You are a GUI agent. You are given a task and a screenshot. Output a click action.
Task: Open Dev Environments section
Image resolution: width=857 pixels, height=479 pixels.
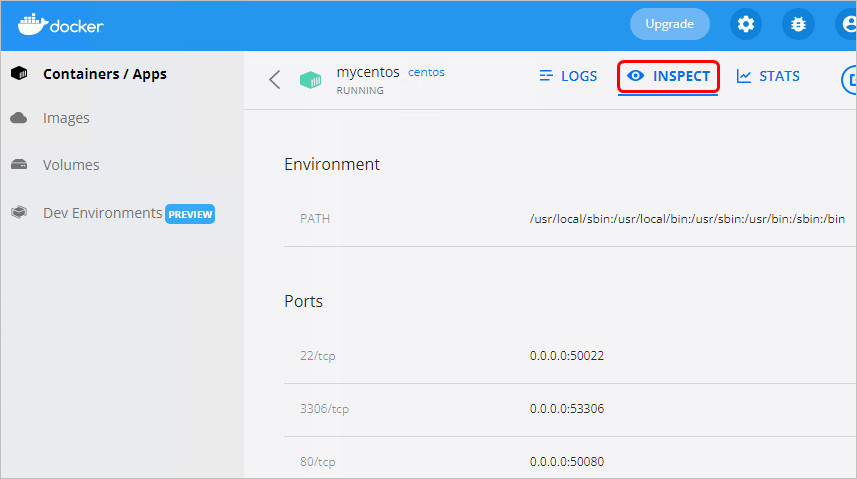103,213
